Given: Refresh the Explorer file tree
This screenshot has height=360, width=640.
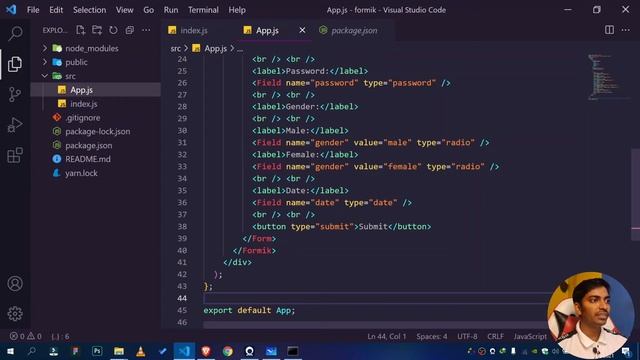Looking at the screenshot, I should [x=113, y=30].
